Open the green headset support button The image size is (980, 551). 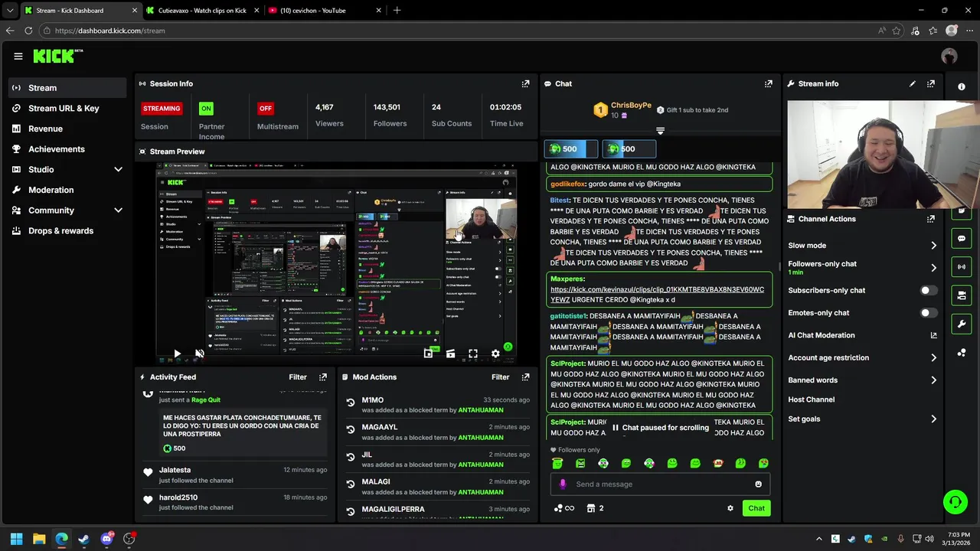click(x=955, y=502)
